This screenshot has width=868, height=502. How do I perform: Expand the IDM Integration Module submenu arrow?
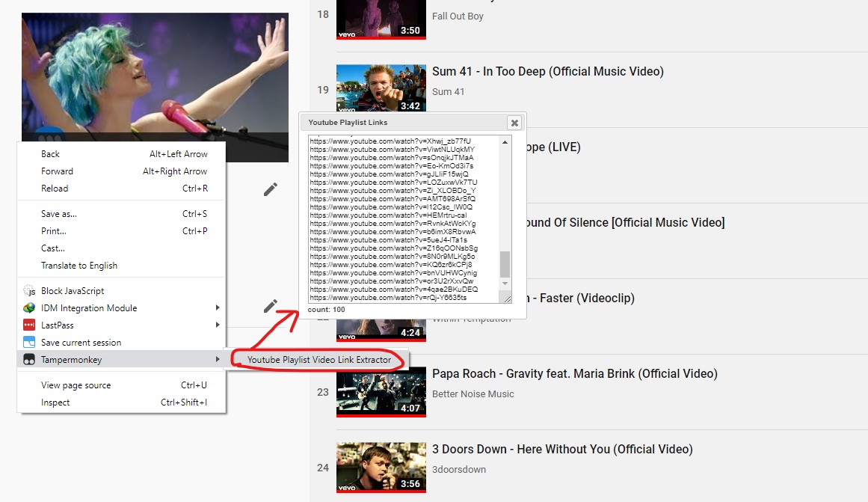pyautogui.click(x=218, y=308)
